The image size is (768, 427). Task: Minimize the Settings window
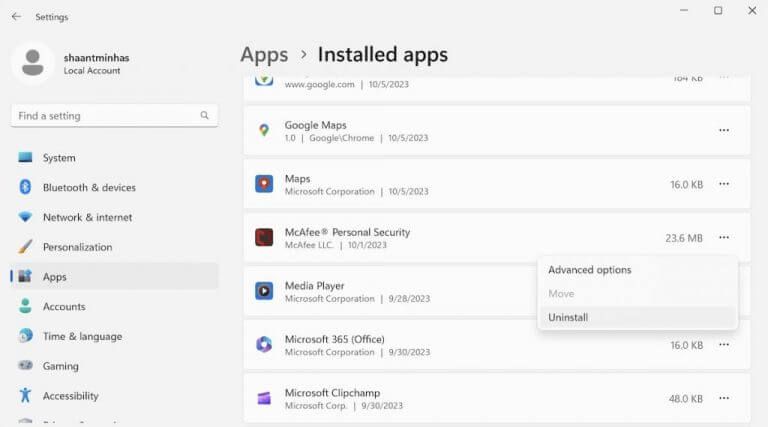(x=684, y=10)
